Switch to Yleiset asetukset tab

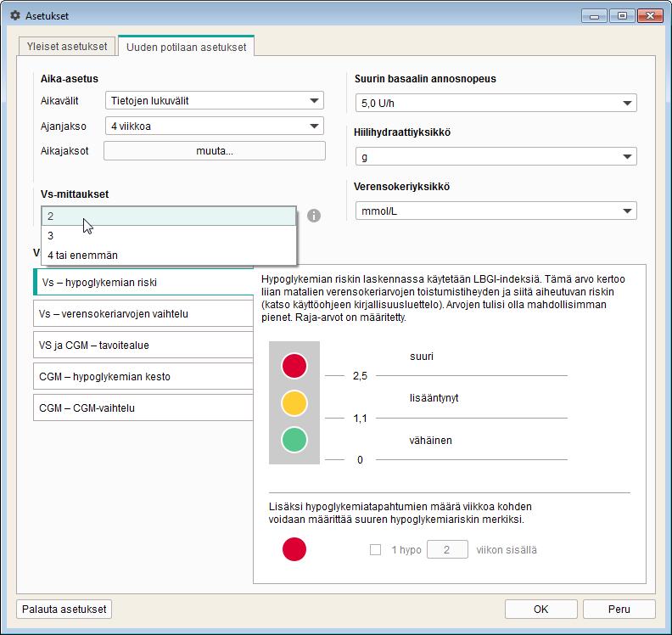(x=67, y=47)
